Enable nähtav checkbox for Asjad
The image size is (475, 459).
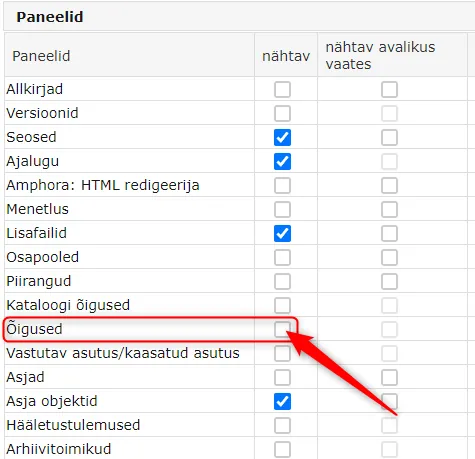pyautogui.click(x=282, y=377)
